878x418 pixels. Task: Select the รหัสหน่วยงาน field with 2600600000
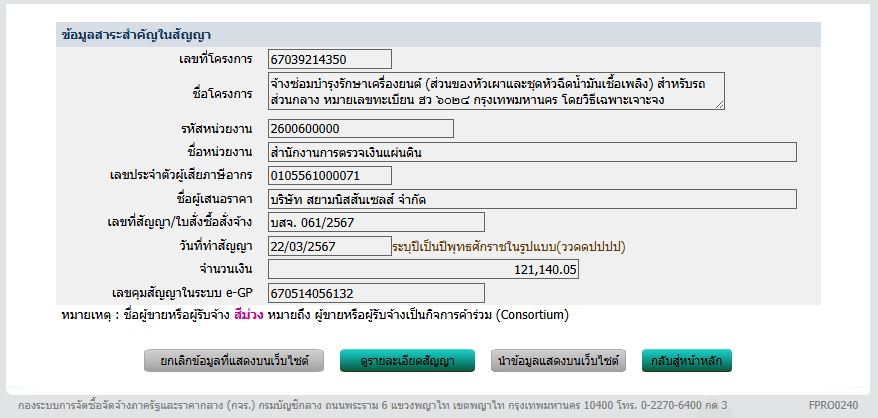[x=360, y=128]
